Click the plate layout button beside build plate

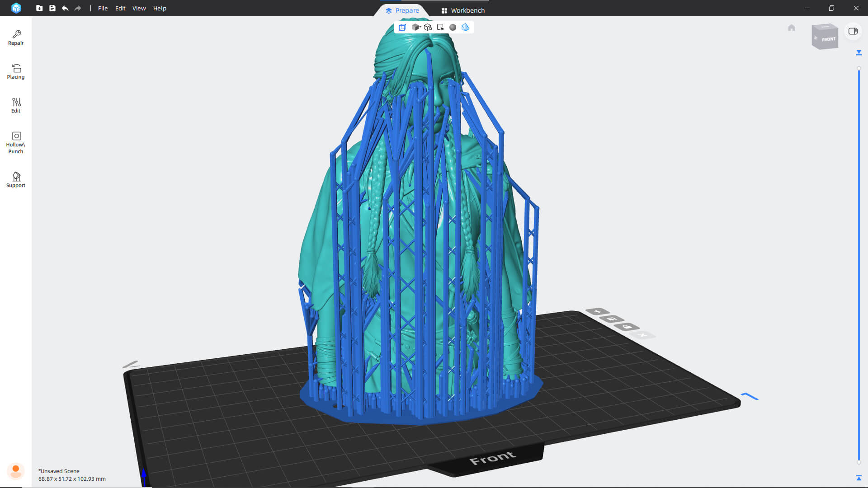(612, 319)
